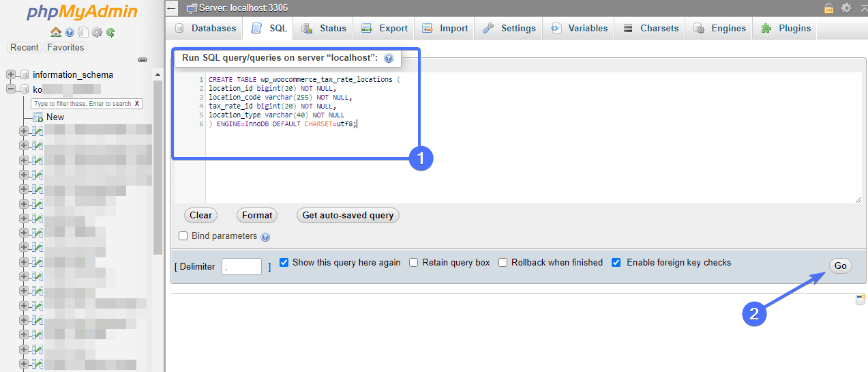Click into the Delimiter input field
The height and width of the screenshot is (372, 868).
[241, 266]
